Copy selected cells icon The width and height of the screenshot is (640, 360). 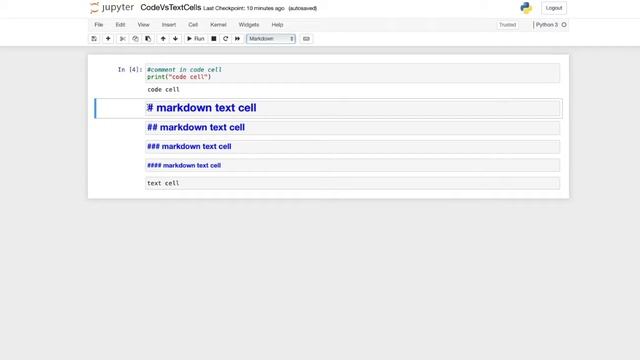coord(135,39)
